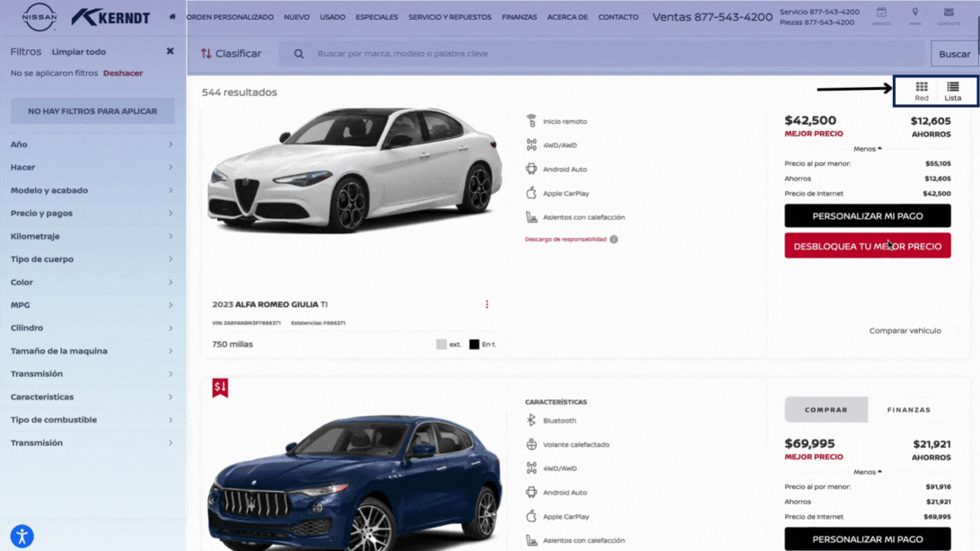This screenshot has height=551, width=980.
Task: Open the Nissan logo link
Action: pyautogui.click(x=39, y=17)
